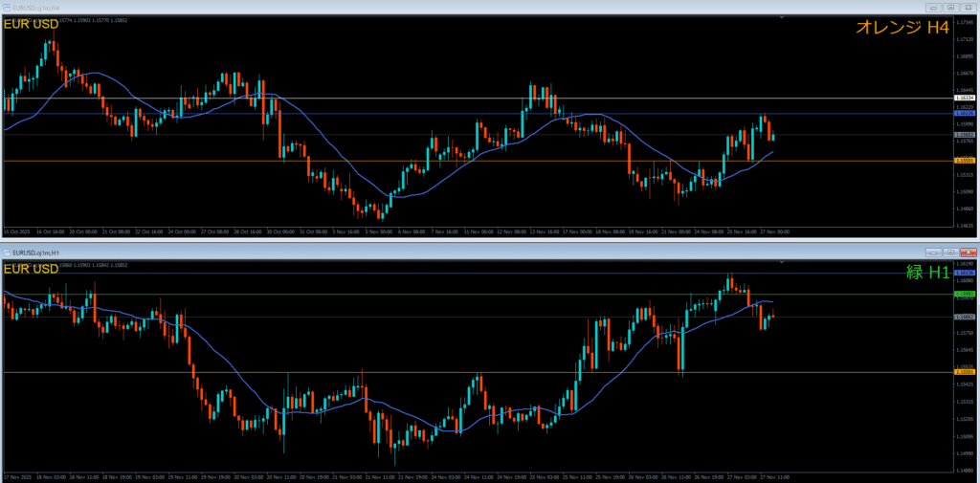
Task: Select the green horizontal line on H1 chart
Action: pyautogui.click(x=383, y=294)
